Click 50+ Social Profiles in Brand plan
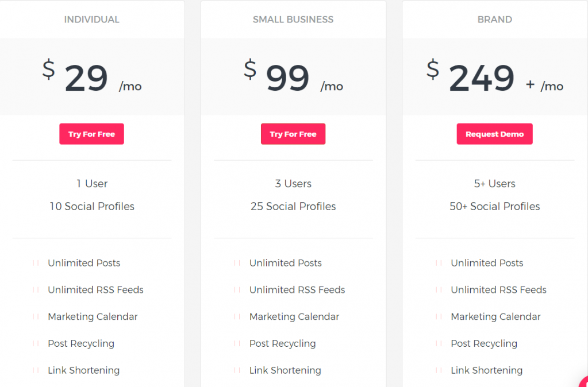588x387 pixels. click(495, 207)
